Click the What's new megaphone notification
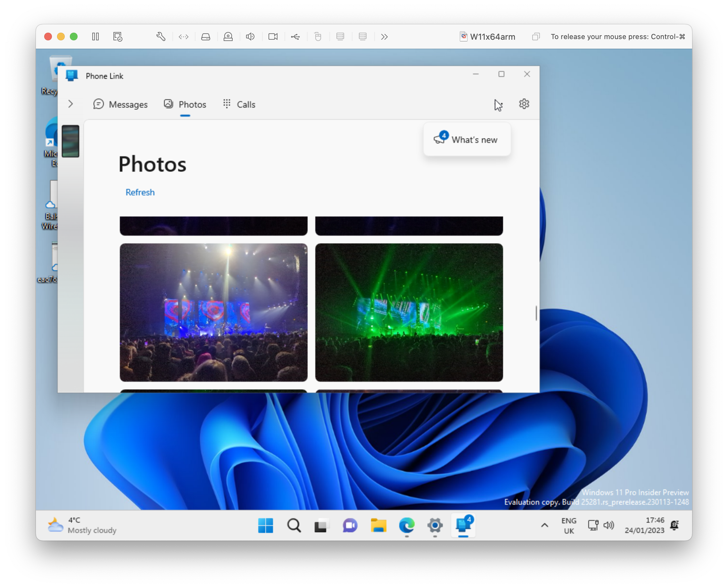 pos(467,139)
